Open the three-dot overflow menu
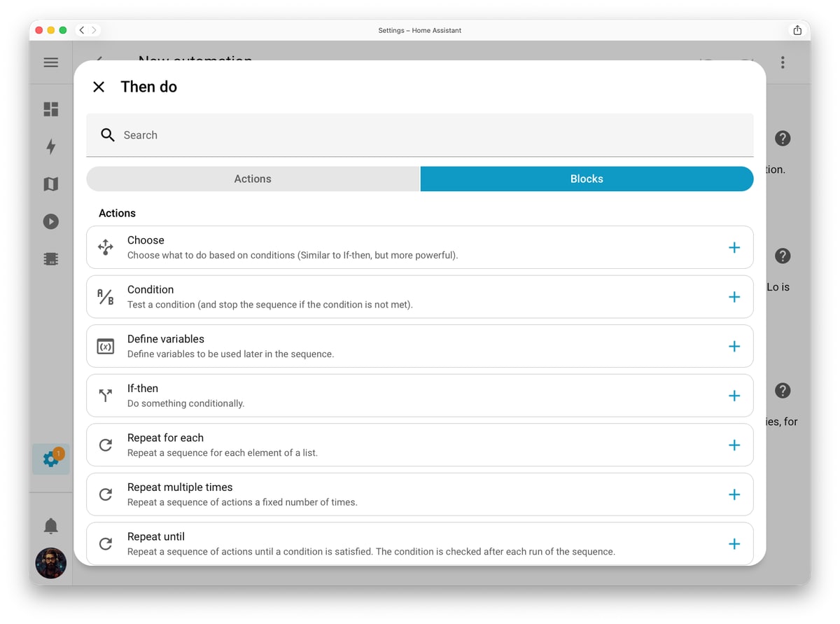840x624 pixels. (x=783, y=62)
